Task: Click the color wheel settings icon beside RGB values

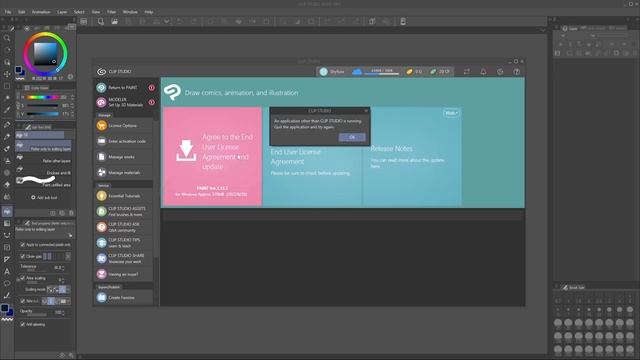Action: point(70,77)
